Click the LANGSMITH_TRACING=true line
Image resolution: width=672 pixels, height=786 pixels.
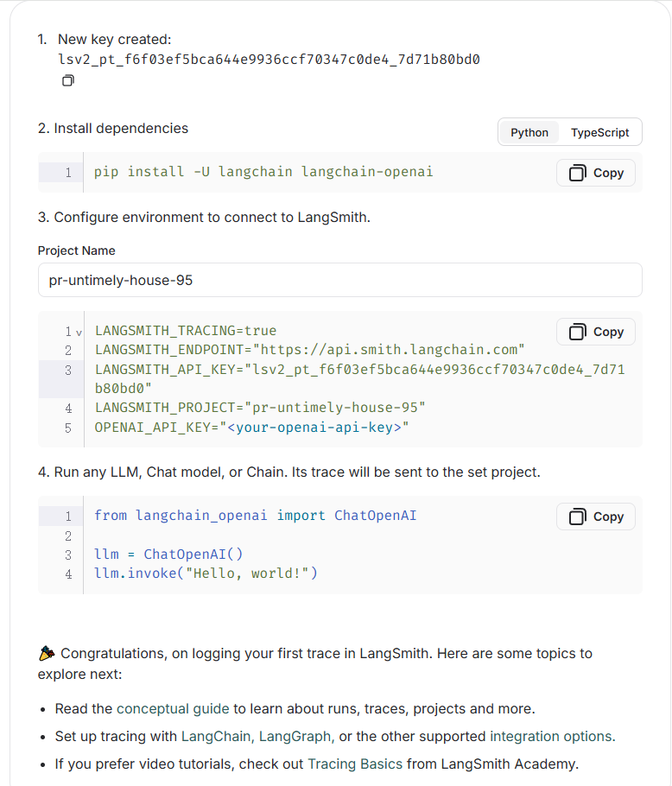click(186, 331)
